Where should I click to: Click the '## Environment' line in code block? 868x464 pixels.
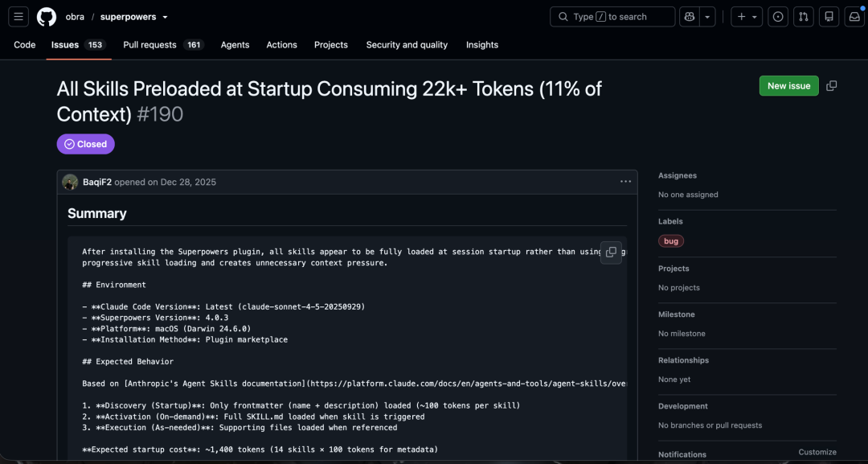[114, 285]
